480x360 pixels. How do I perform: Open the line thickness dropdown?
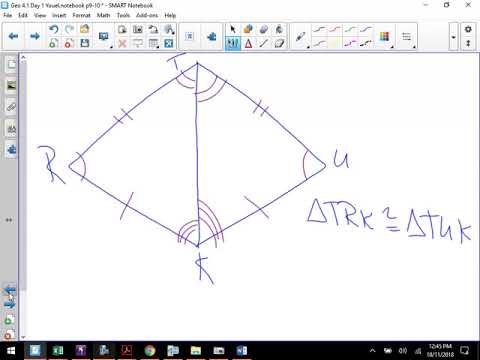coord(407,37)
